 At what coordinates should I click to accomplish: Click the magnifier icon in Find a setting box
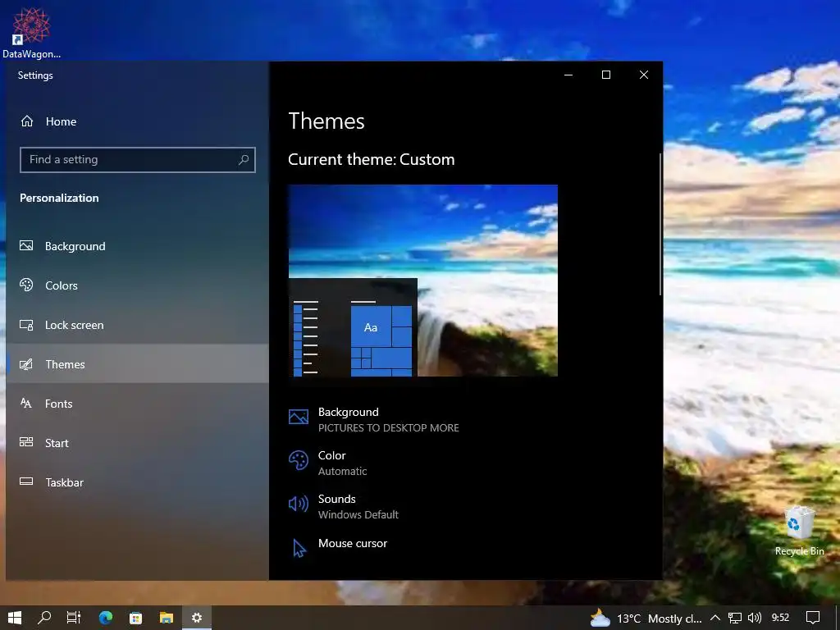243,160
